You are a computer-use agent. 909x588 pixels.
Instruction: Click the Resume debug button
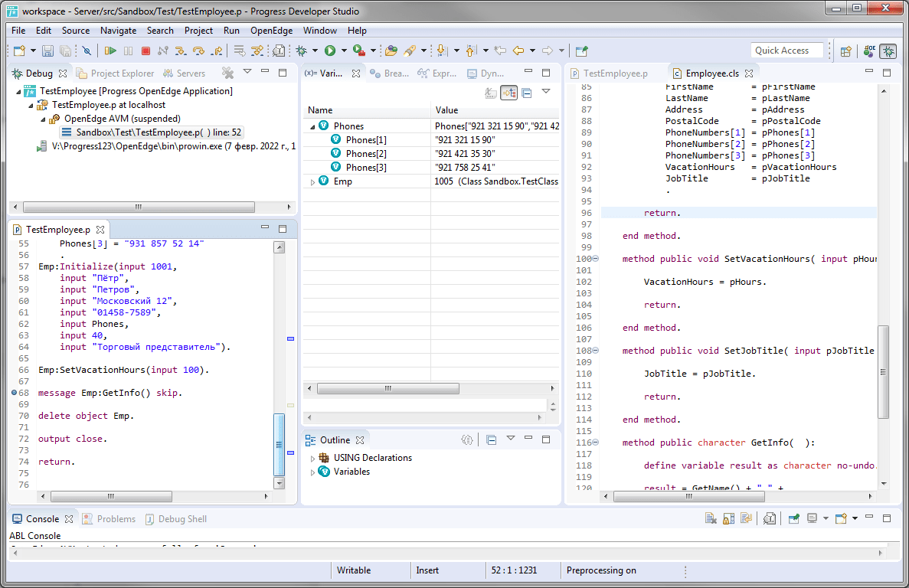pos(110,51)
